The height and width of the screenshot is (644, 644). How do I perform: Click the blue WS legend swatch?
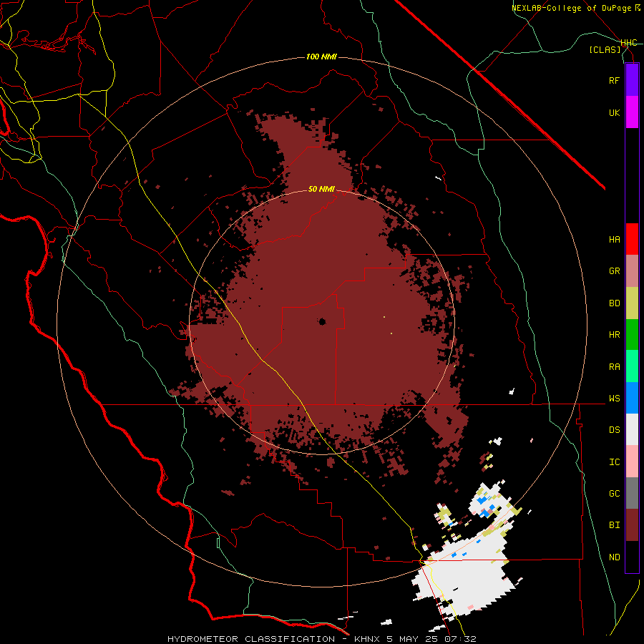click(x=632, y=398)
